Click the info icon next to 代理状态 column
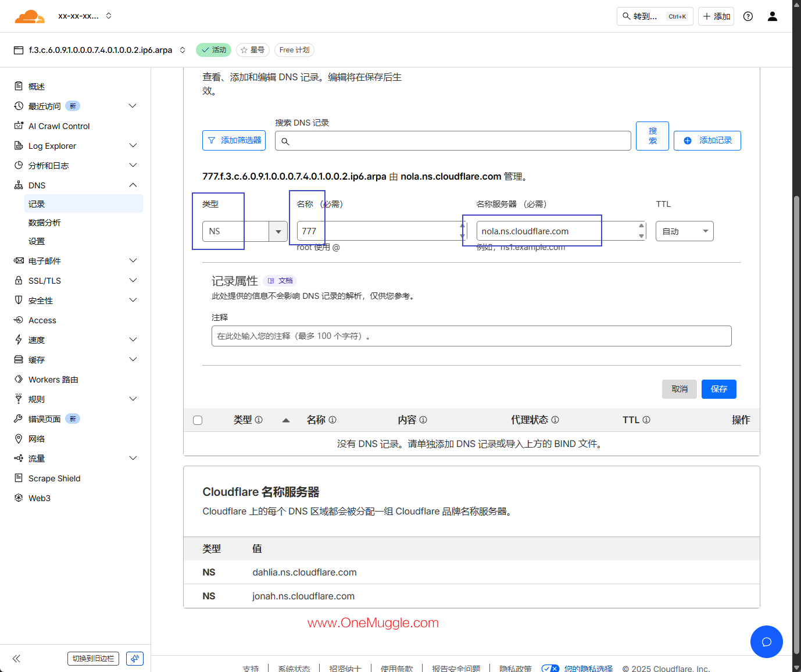This screenshot has width=801, height=672. [x=555, y=420]
